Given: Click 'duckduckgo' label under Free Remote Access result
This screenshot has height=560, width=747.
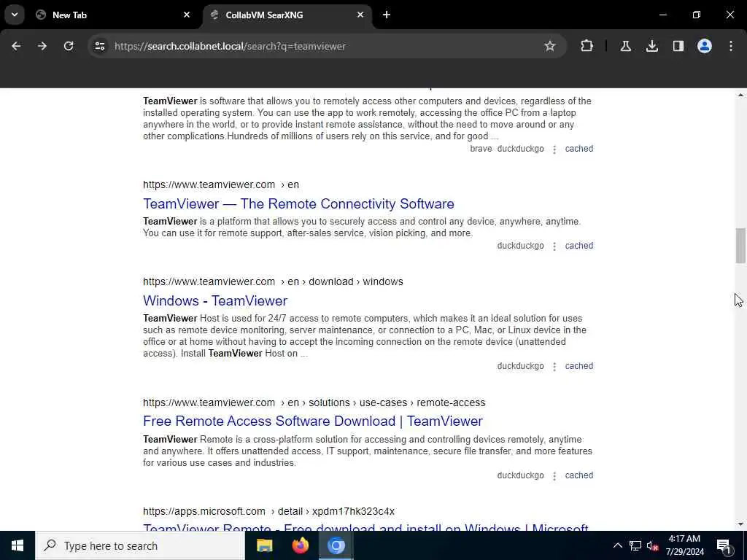Looking at the screenshot, I should coord(520,475).
